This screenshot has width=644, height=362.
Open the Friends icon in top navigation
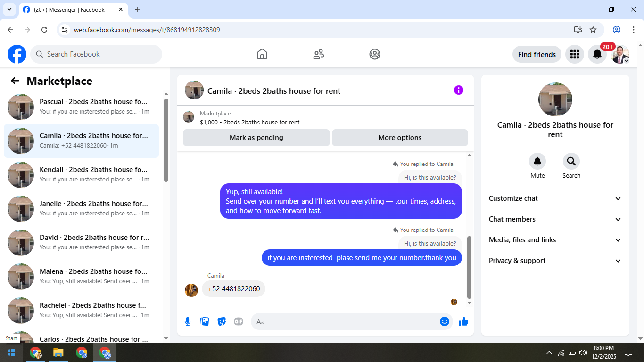point(319,54)
